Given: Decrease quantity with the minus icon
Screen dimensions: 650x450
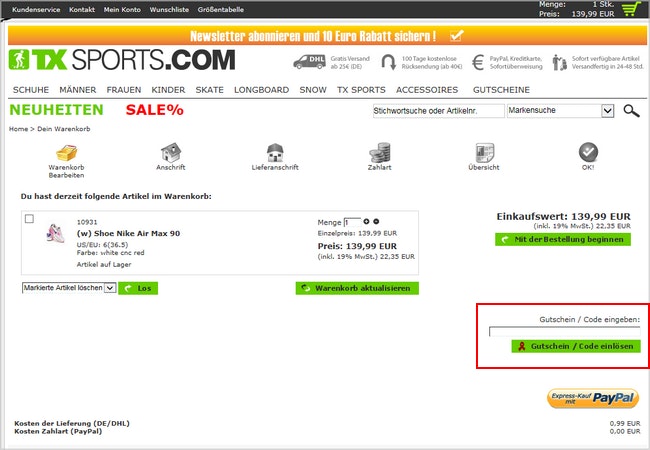Looking at the screenshot, I should tap(376, 222).
